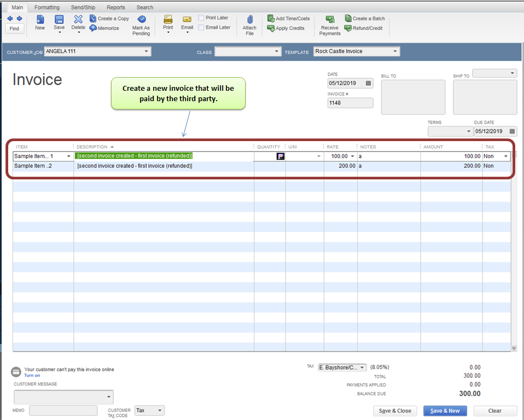524x420 pixels.
Task: Open the Ship To dropdown
Action: pyautogui.click(x=513, y=73)
